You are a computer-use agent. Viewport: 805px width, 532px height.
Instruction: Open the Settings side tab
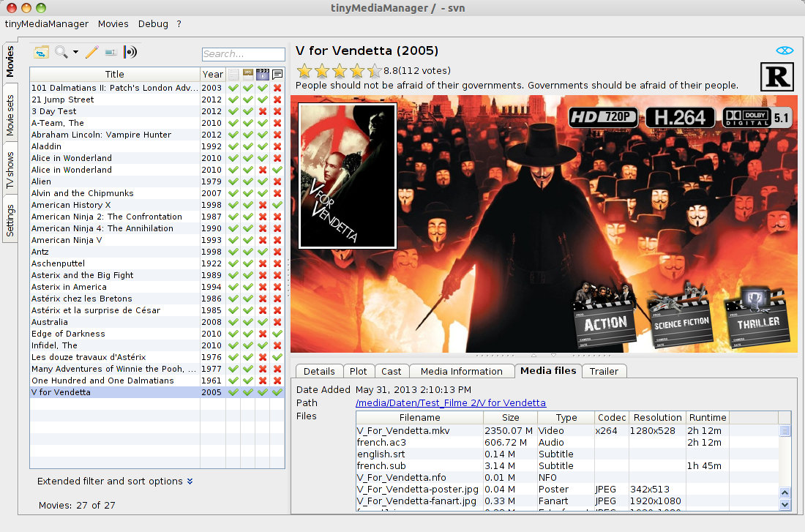pyautogui.click(x=10, y=221)
